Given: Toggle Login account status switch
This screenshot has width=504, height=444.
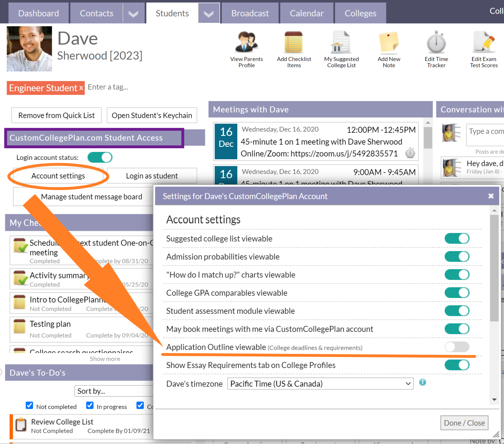Looking at the screenshot, I should pyautogui.click(x=100, y=158).
